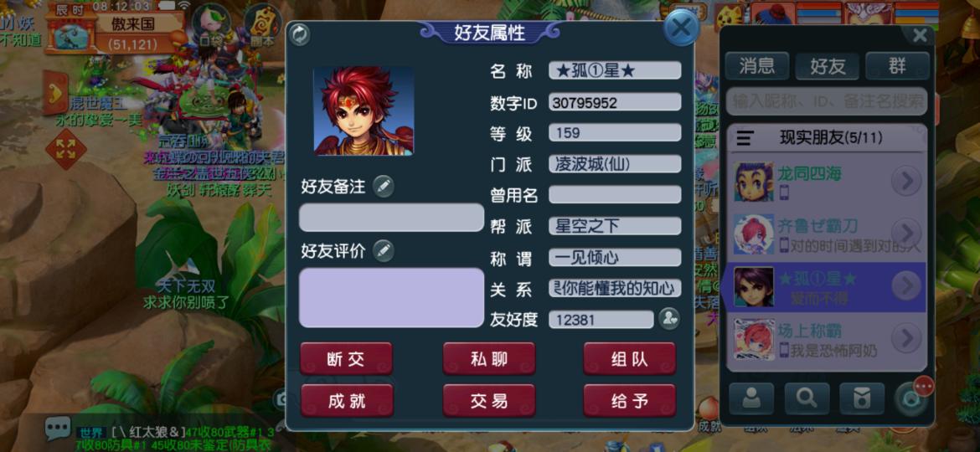980x452 pixels.
Task: Switch to the 群 tab
Action: point(898,65)
